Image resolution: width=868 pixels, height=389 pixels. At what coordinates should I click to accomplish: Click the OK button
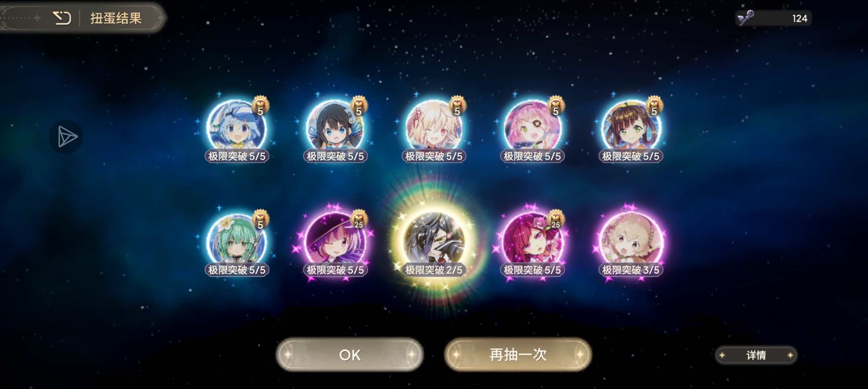coord(349,355)
